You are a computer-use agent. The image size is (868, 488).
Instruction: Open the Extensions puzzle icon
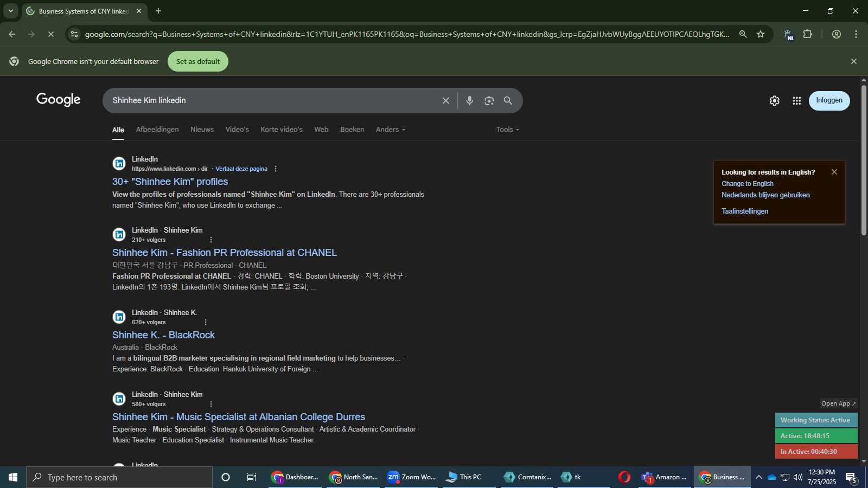click(808, 34)
